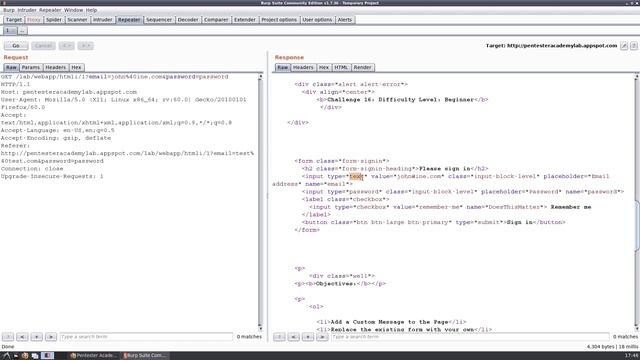Viewport: 640px width, 360px height.
Task: Jump to previous match in request search
Action: (22, 337)
